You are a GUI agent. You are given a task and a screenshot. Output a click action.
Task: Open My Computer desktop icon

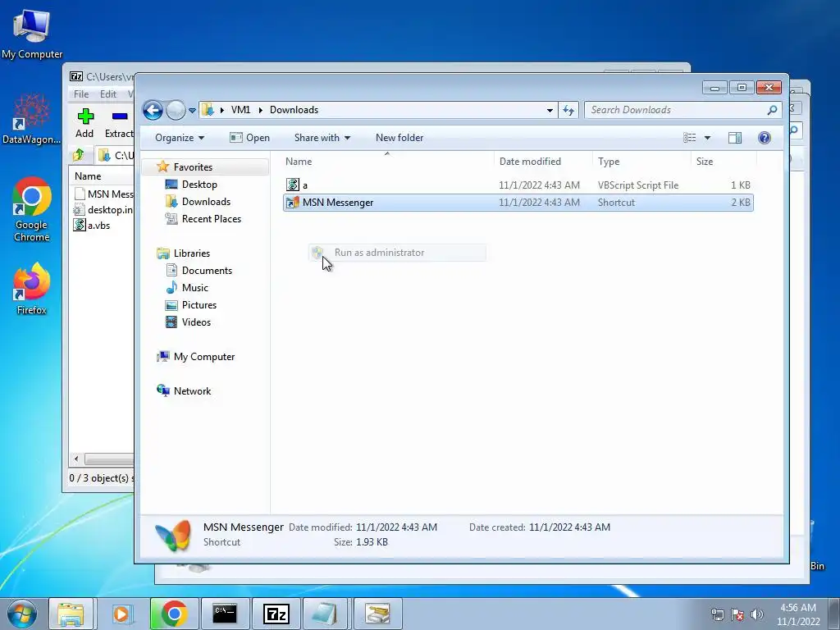pyautogui.click(x=32, y=34)
